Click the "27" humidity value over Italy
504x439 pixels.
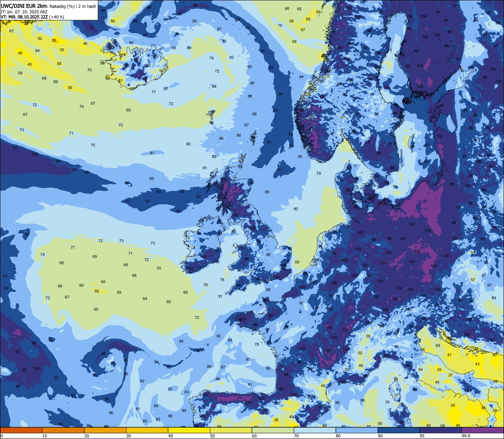(450, 375)
